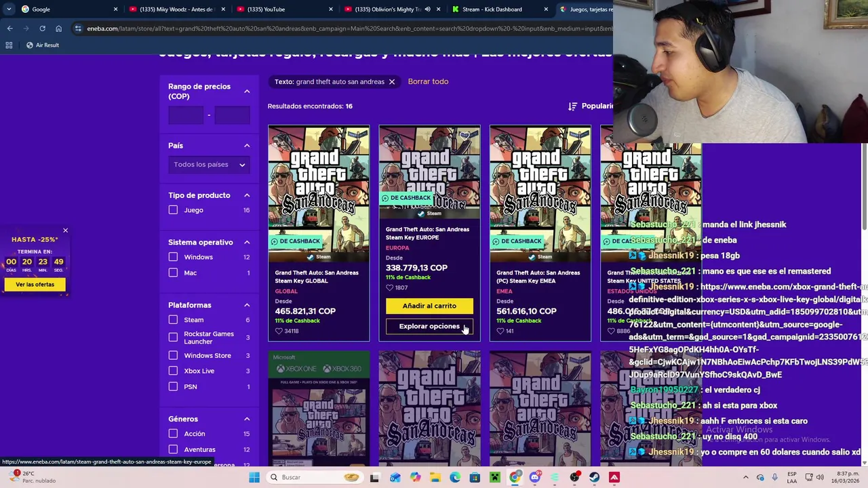The height and width of the screenshot is (488, 868).
Task: Open Minecraft from the taskbar
Action: tap(495, 477)
